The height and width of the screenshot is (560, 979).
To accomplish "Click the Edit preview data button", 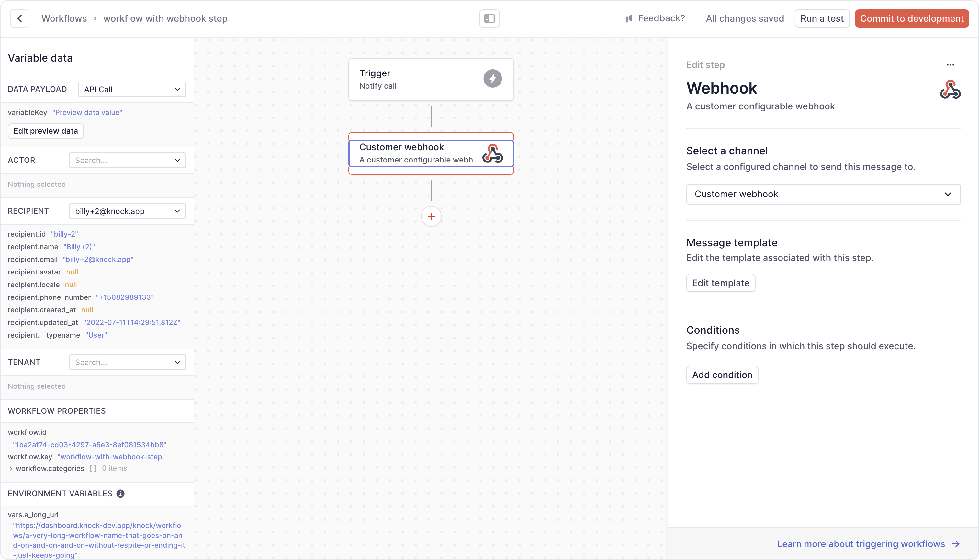I will (46, 130).
